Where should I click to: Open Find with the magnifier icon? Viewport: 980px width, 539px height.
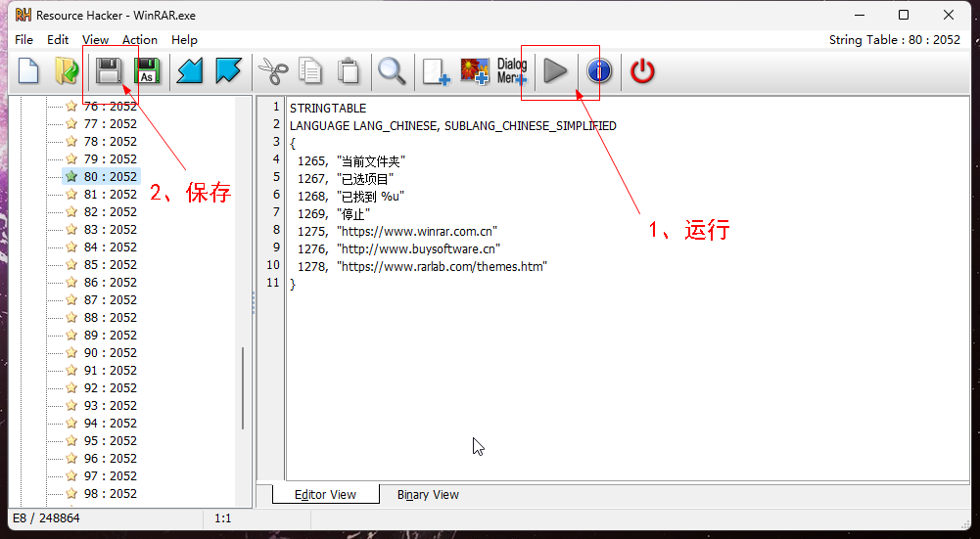(x=392, y=70)
